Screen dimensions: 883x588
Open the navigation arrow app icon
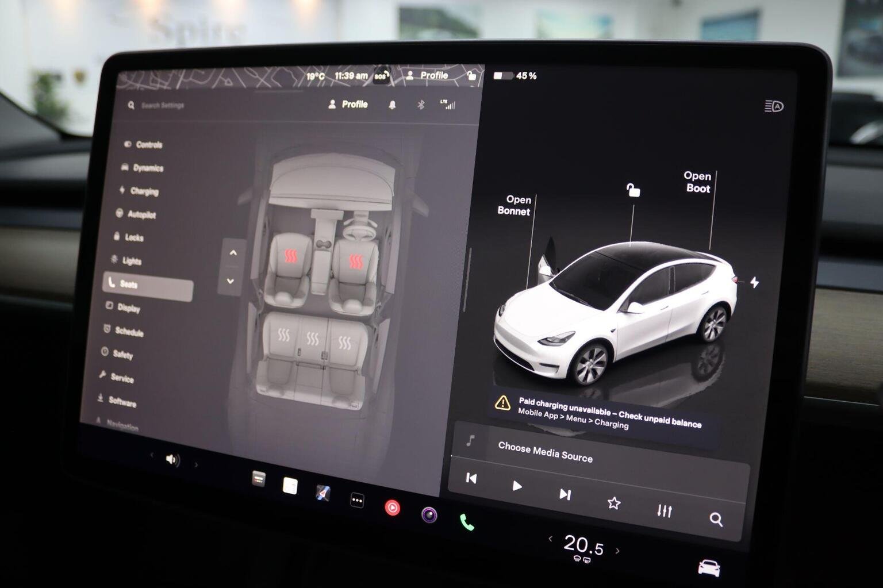[323, 493]
